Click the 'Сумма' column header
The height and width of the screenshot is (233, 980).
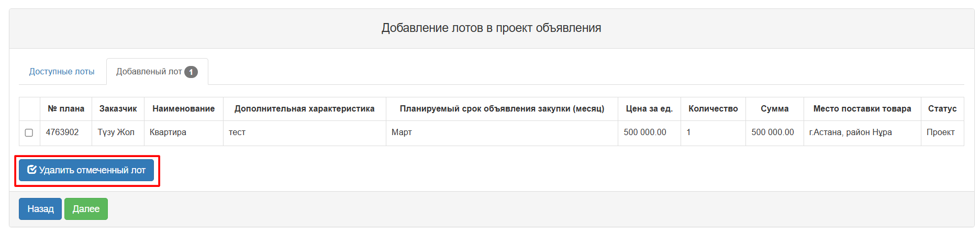(774, 109)
